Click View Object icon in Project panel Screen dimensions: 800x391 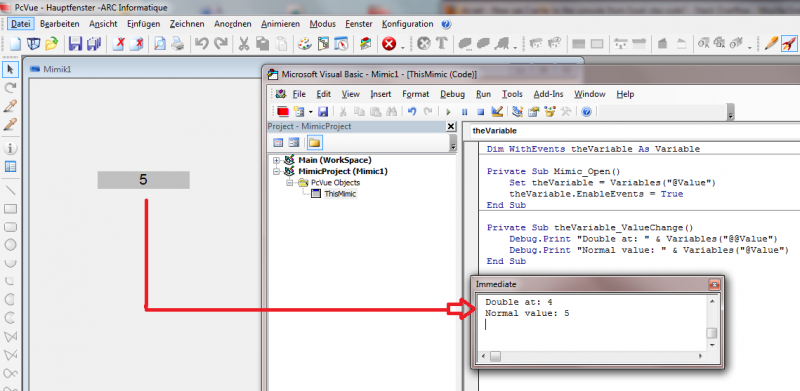pos(294,142)
